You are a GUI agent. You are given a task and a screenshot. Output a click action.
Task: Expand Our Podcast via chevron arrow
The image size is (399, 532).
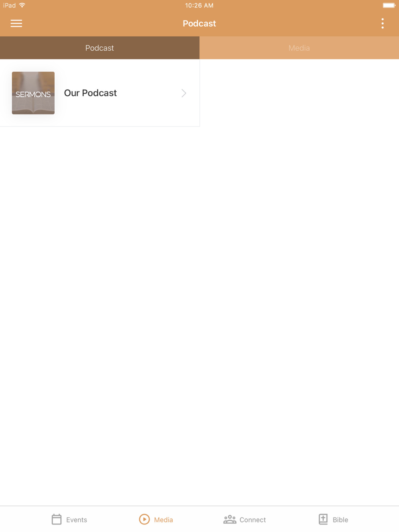tap(184, 93)
